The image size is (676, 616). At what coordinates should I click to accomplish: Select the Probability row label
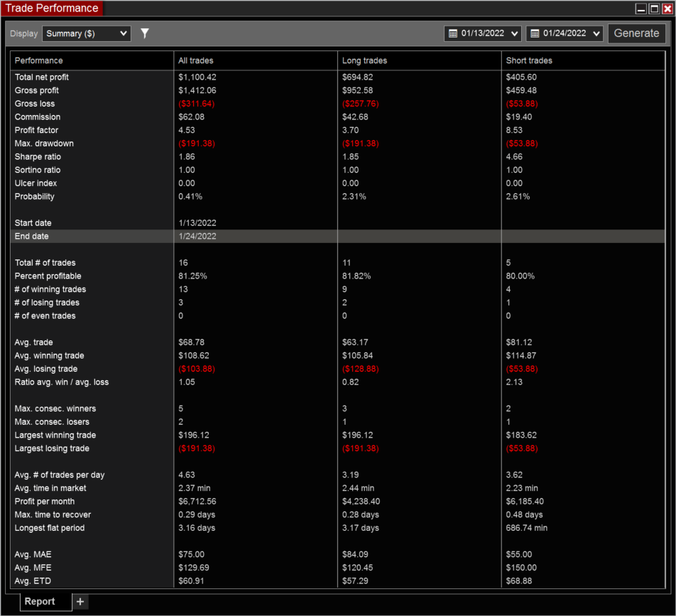[35, 197]
